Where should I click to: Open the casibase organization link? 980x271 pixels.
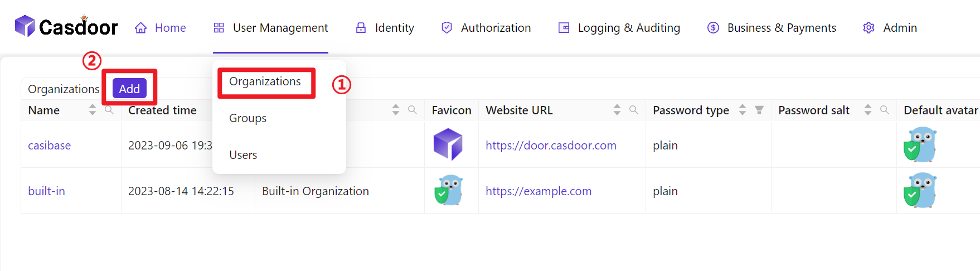[x=49, y=146]
